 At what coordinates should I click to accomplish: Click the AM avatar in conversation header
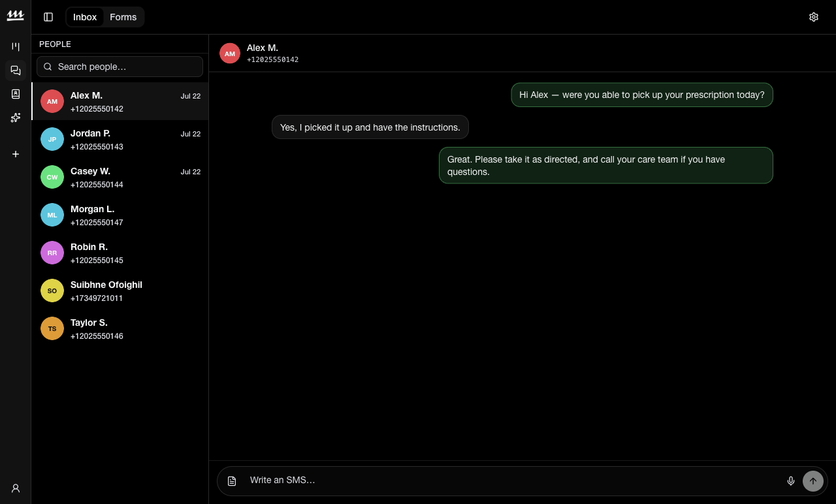click(230, 54)
